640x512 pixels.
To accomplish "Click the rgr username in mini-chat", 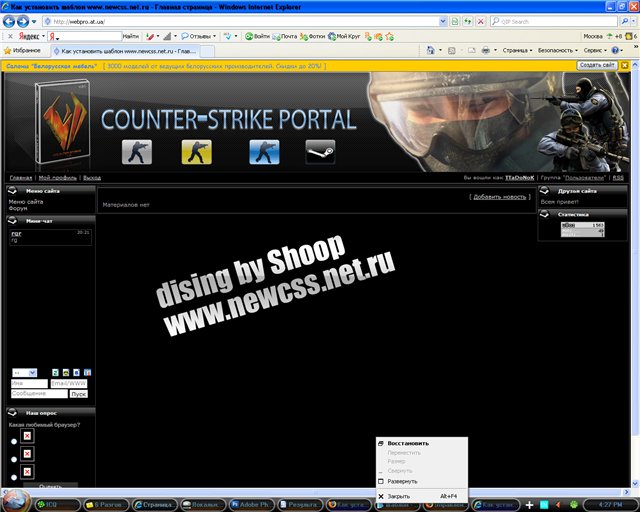I will [16, 234].
